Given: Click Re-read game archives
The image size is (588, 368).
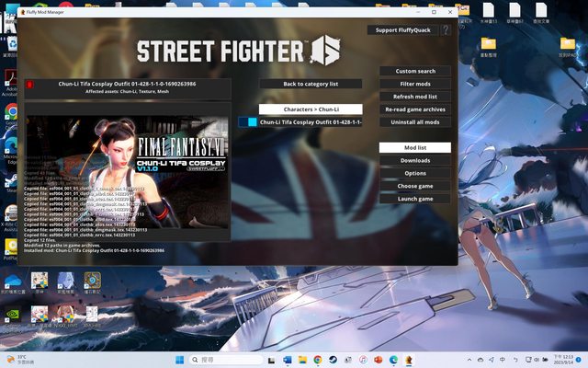Looking at the screenshot, I should 414,109.
